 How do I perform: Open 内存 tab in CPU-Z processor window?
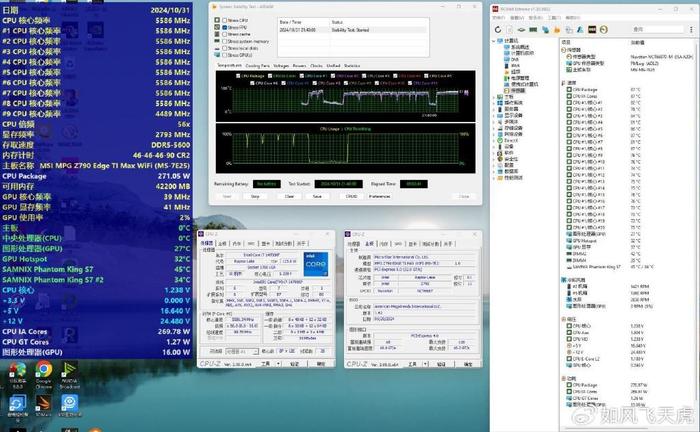(237, 243)
